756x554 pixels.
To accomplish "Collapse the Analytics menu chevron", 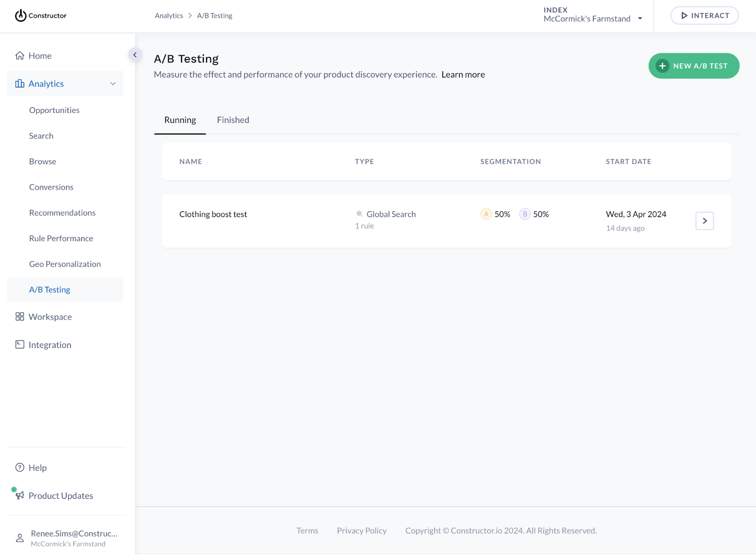I will click(x=113, y=83).
